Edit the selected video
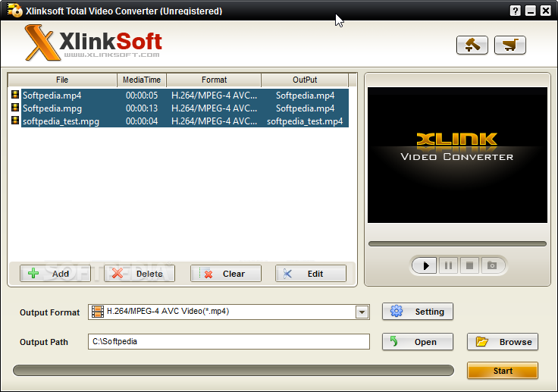The image size is (558, 392). (311, 274)
